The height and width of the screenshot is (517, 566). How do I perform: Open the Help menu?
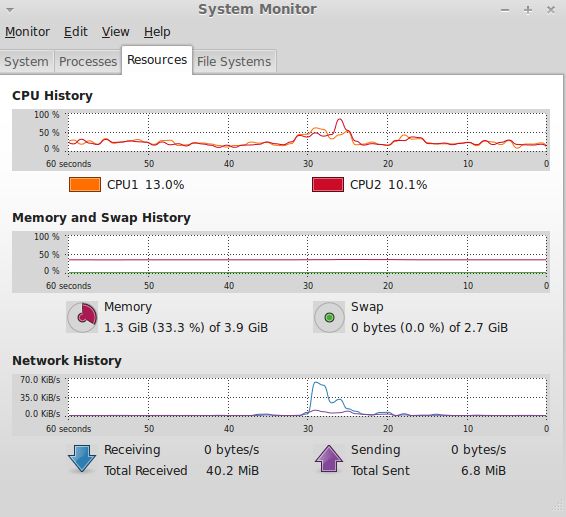point(157,32)
